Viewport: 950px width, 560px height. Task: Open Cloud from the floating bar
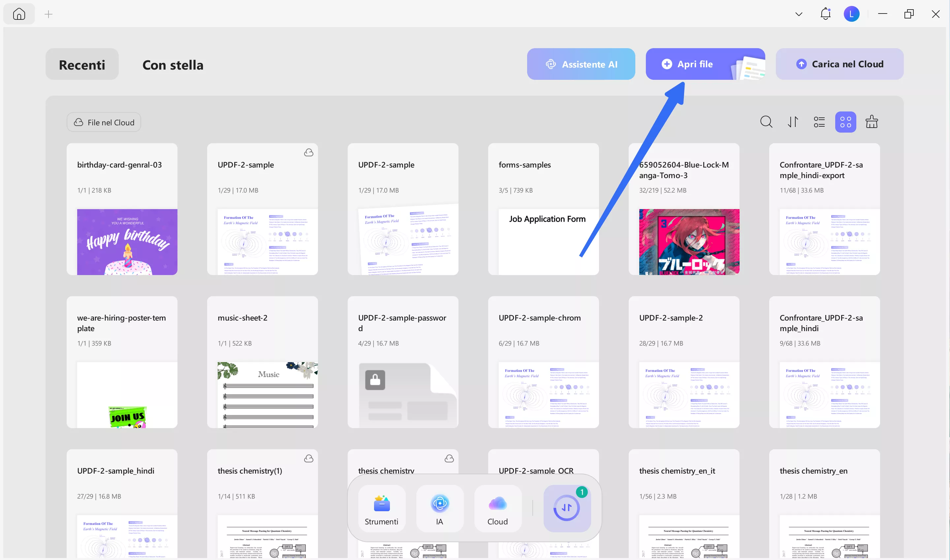(497, 509)
